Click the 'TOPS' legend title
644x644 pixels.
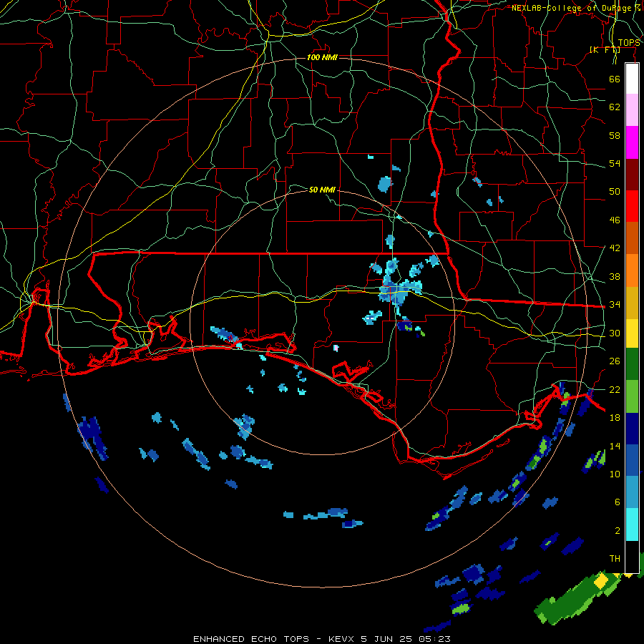629,43
